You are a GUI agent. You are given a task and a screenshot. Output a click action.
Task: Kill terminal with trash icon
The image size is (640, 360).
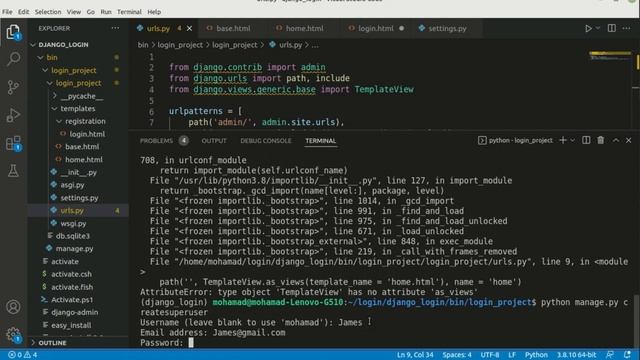click(601, 140)
